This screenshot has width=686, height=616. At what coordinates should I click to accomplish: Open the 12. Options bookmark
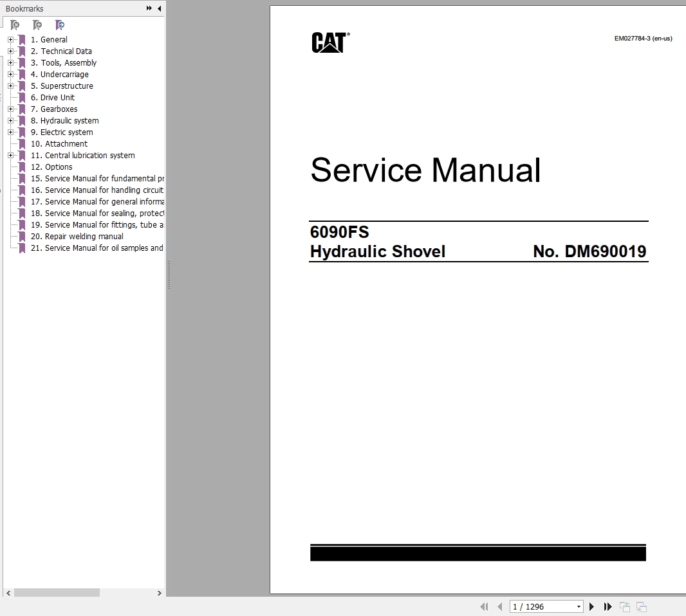pos(51,167)
